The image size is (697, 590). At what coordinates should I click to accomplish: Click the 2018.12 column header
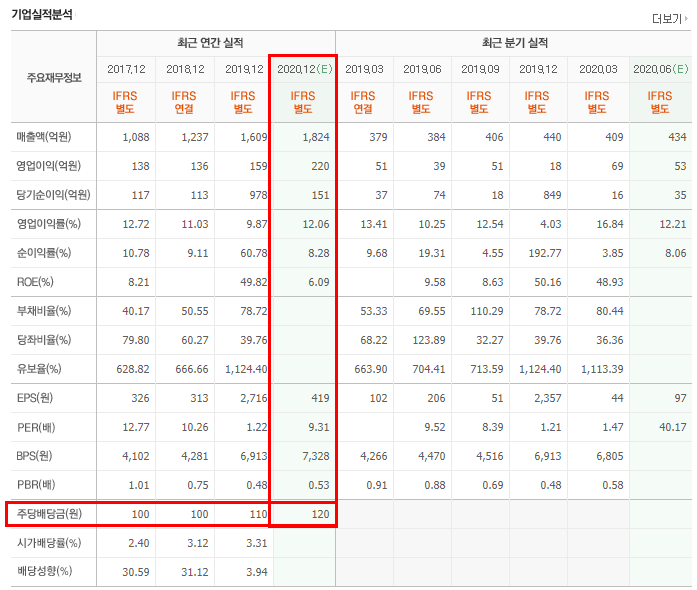pyautogui.click(x=185, y=69)
